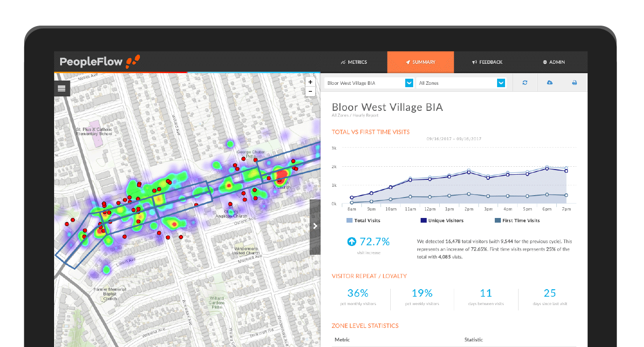644x347 pixels.
Task: Click the print icon
Action: pyautogui.click(x=575, y=83)
